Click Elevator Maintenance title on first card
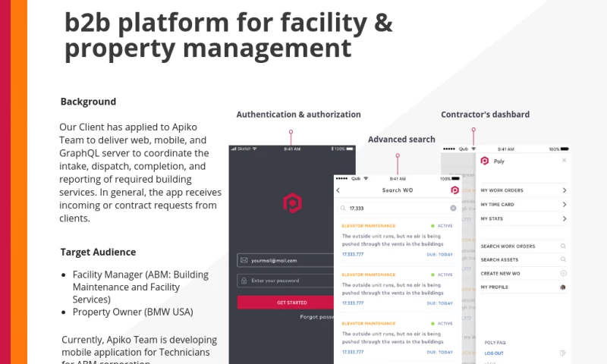This screenshot has height=364, width=607. 369,225
